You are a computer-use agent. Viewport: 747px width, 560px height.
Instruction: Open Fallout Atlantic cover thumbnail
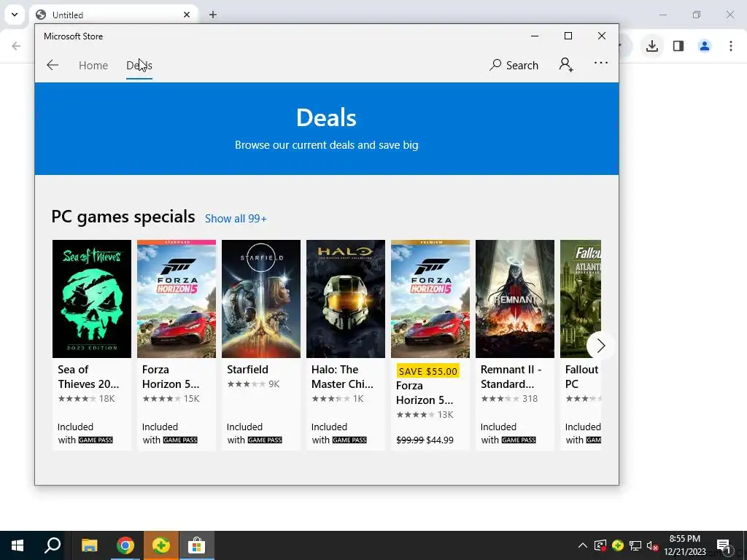(580, 298)
